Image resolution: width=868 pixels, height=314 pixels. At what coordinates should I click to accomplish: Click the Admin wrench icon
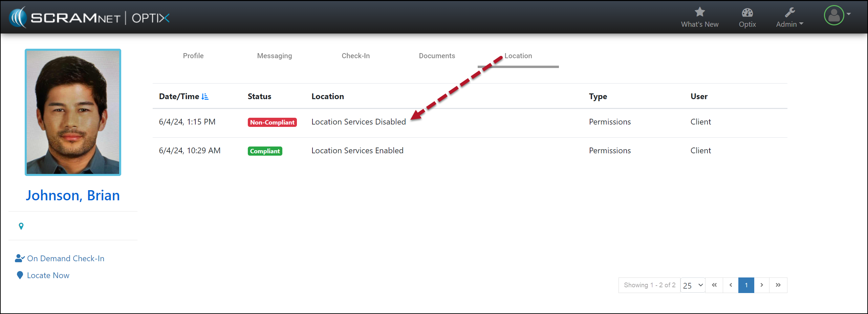click(790, 13)
